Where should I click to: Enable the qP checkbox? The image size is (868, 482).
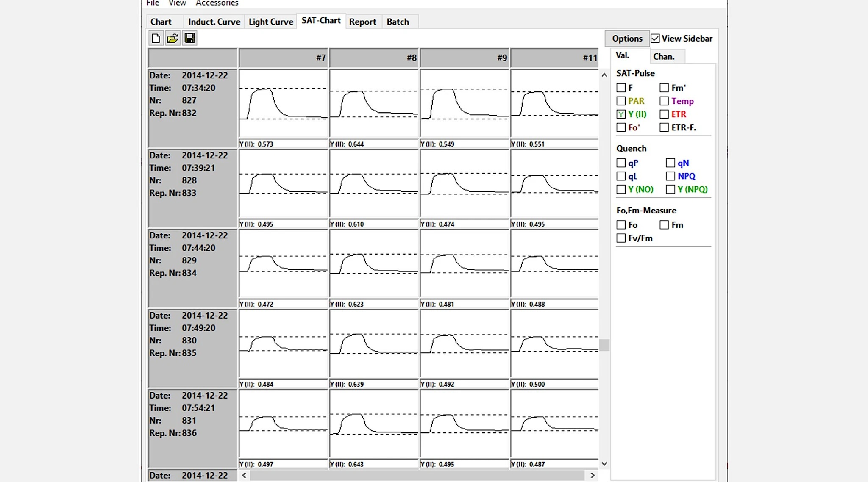click(621, 163)
